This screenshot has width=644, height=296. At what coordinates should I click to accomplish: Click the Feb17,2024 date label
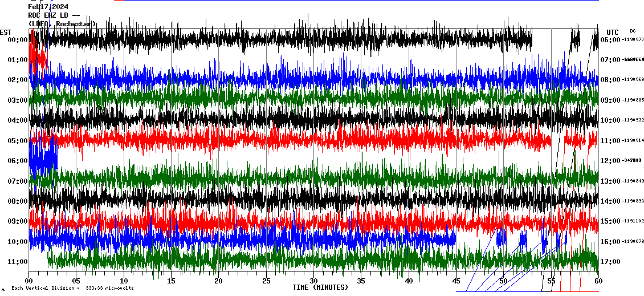48,7
